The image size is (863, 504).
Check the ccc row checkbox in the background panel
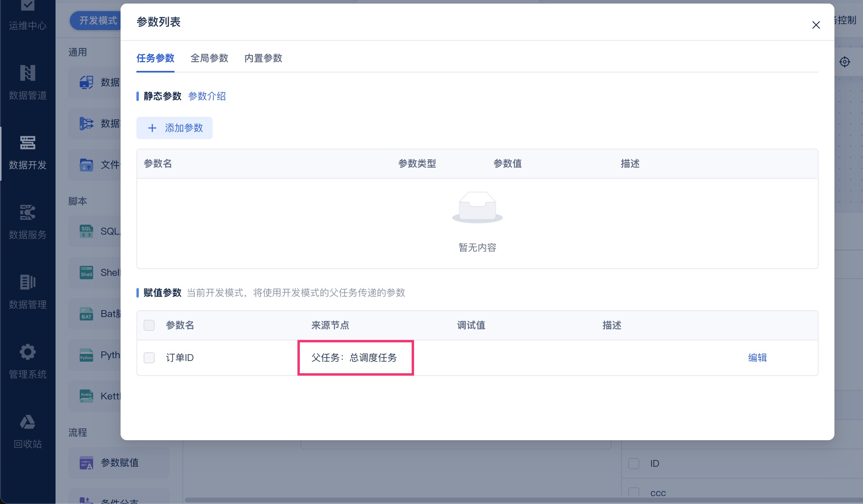pyautogui.click(x=634, y=493)
